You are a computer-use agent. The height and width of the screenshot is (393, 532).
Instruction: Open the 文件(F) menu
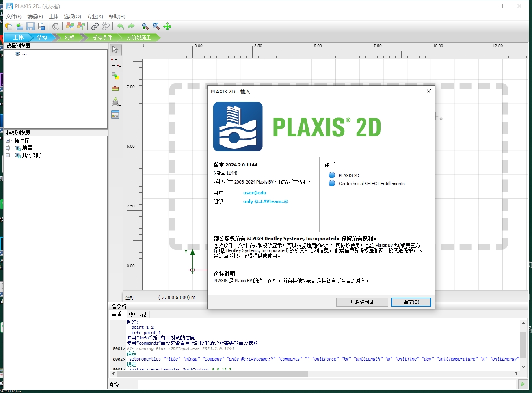click(13, 16)
